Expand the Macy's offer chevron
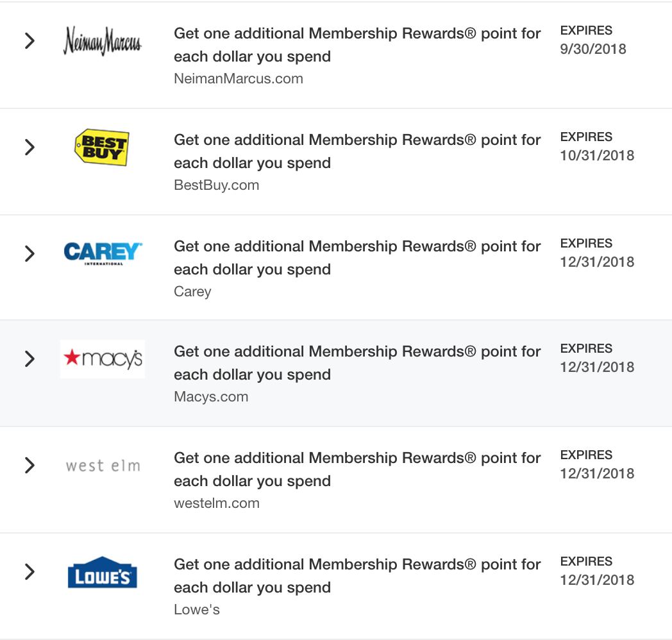This screenshot has width=672, height=640. (x=29, y=358)
